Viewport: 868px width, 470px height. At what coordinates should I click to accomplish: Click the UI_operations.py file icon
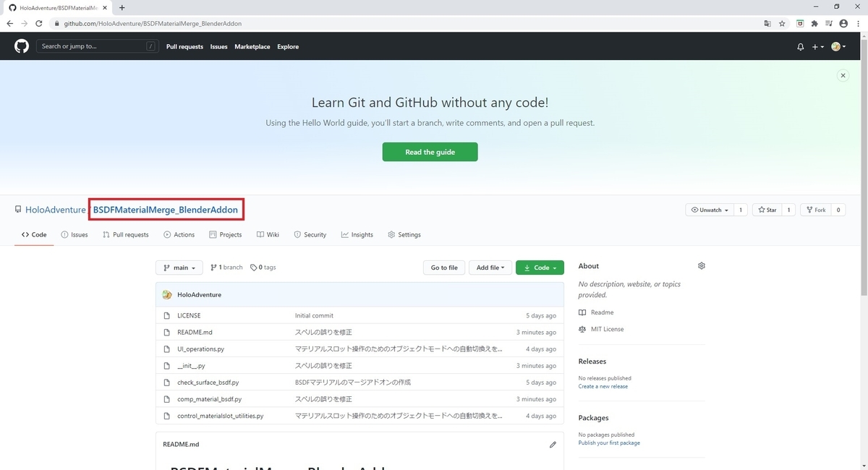[167, 349]
